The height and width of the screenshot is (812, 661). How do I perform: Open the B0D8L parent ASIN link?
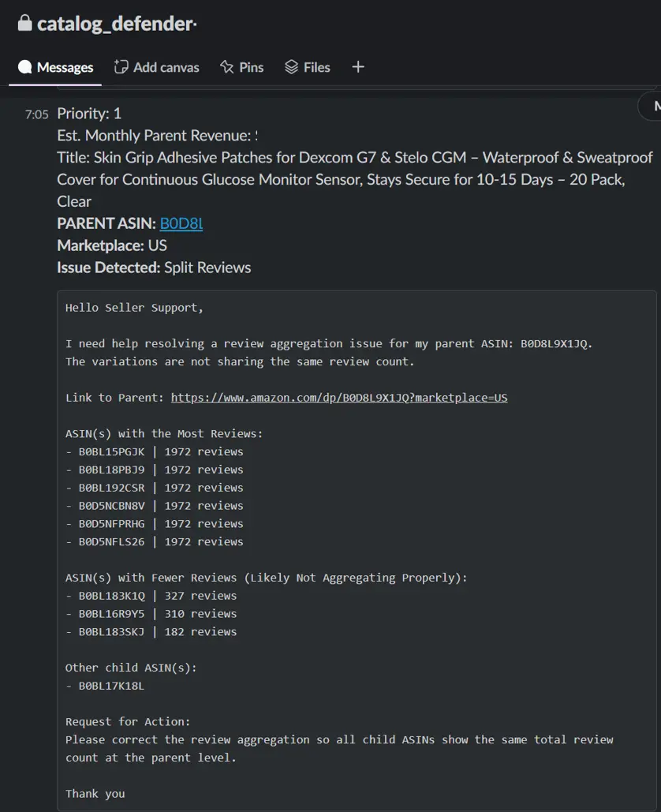click(x=181, y=223)
